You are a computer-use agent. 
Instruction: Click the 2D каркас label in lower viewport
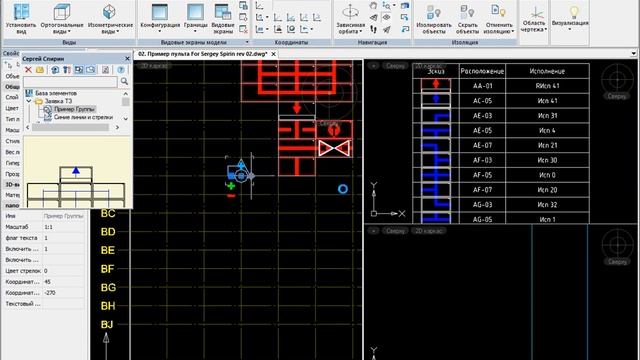429,231
